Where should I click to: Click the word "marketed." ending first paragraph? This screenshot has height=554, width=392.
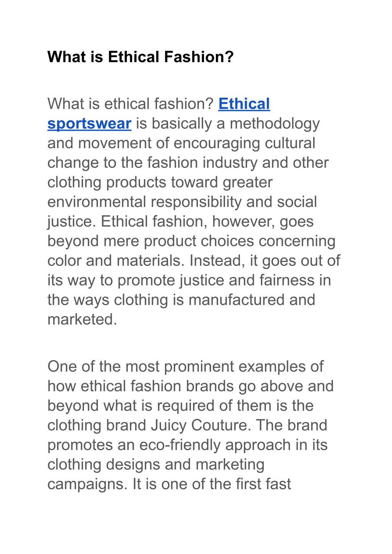82,319
